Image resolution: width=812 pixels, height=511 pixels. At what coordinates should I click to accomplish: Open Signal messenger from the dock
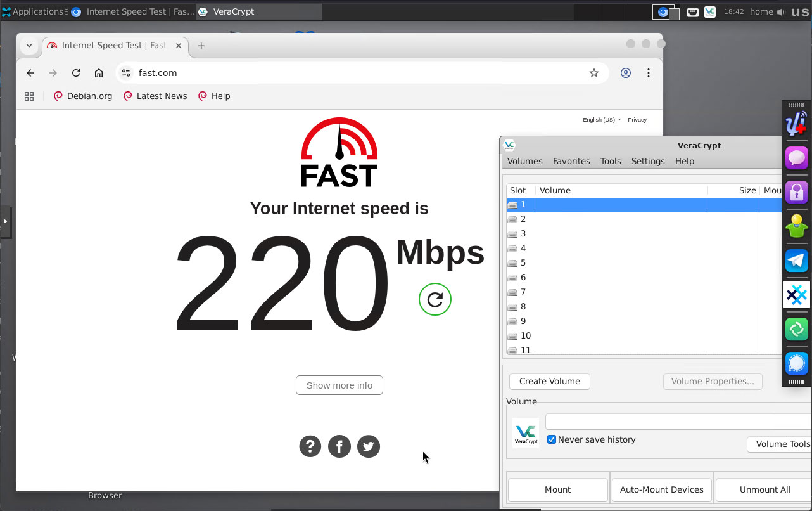tap(797, 363)
